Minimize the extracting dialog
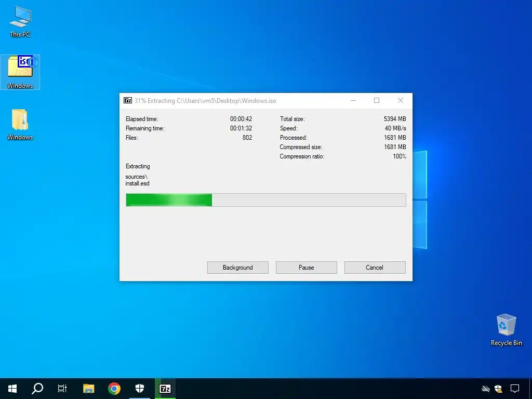 (353, 100)
